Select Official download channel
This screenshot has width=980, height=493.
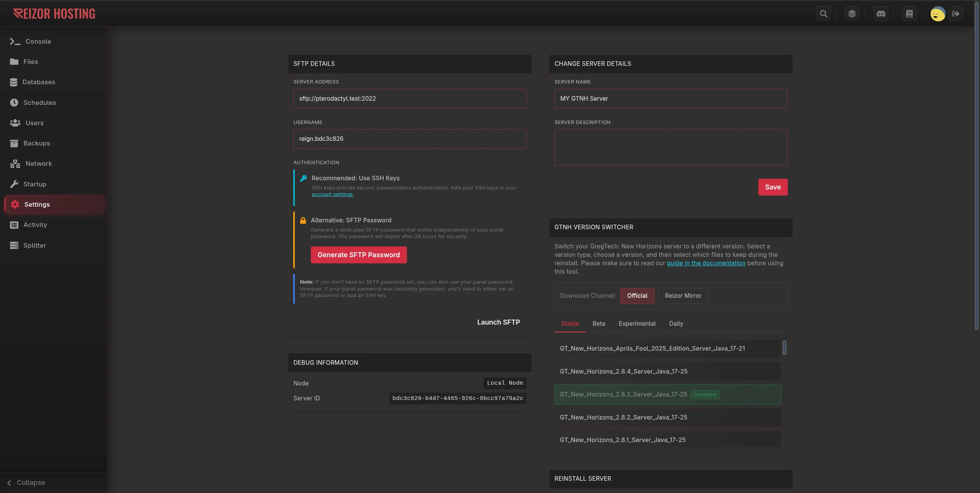point(637,296)
